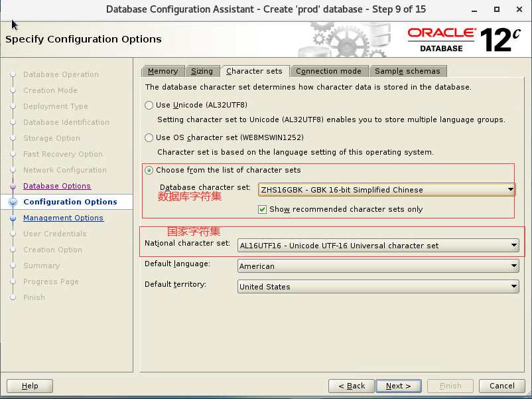Viewport: 532px width, 399px height.
Task: Open the Database character set dropdown
Action: click(x=387, y=190)
